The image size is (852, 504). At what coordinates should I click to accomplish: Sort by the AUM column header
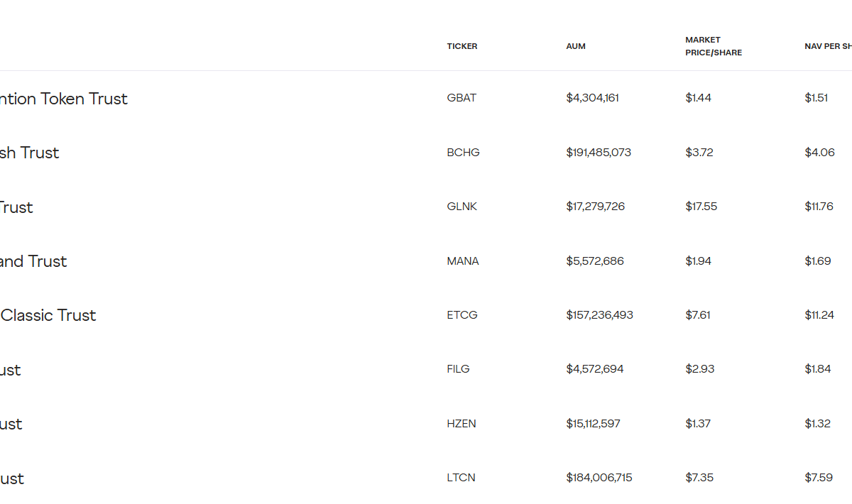tap(575, 46)
